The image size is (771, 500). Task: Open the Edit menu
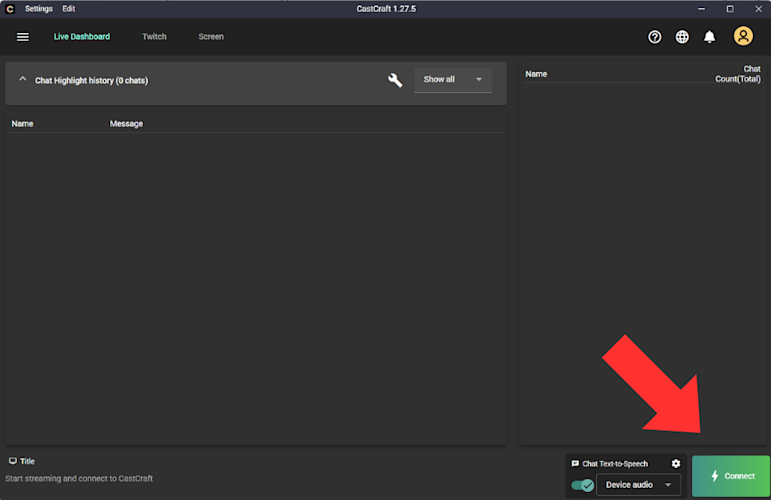[x=69, y=9]
